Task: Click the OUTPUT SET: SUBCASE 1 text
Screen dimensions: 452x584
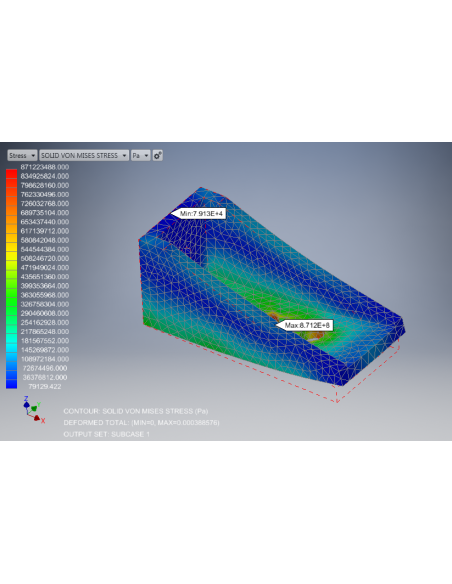Action: [106, 434]
